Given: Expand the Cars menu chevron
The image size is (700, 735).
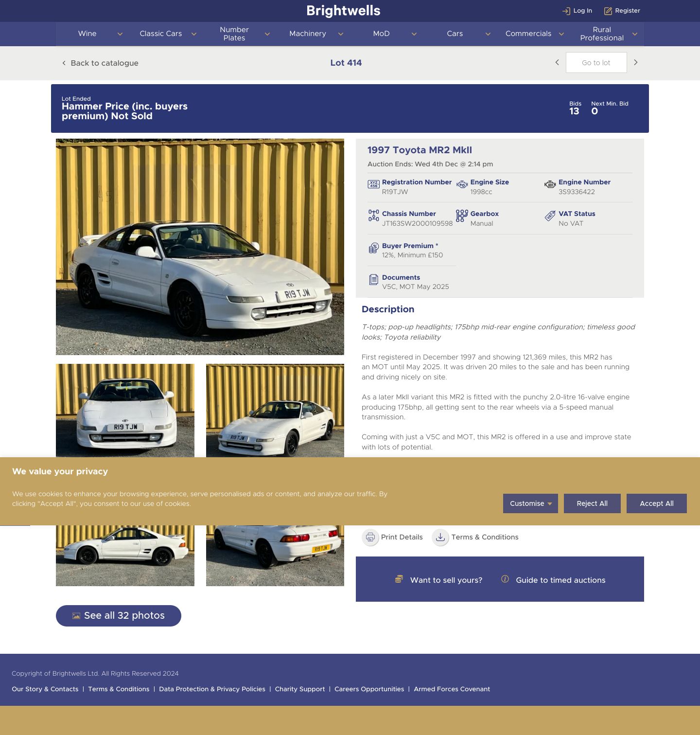Looking at the screenshot, I should click(488, 34).
